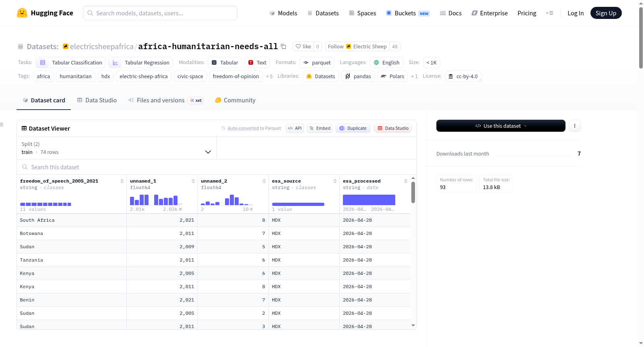The height and width of the screenshot is (347, 644).
Task: Sort the freedom_of_speech_2005_2021 column
Action: [122, 181]
